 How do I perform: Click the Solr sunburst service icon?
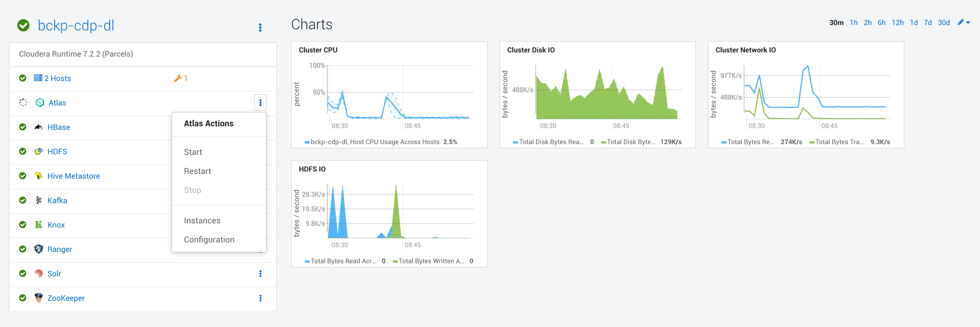coord(38,273)
